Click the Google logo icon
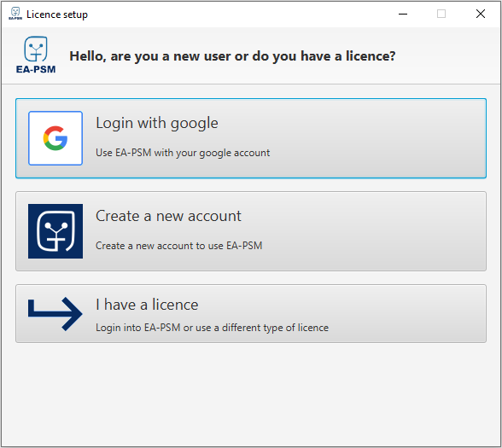Image resolution: width=502 pixels, height=448 pixels. (55, 138)
